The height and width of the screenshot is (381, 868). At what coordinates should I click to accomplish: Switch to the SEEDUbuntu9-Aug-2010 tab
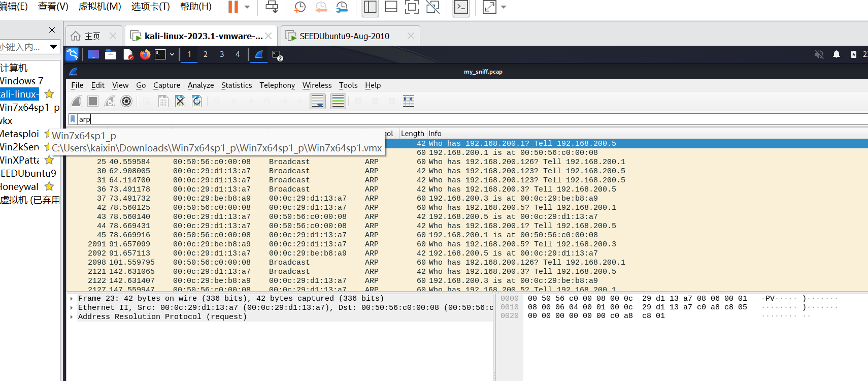(344, 36)
